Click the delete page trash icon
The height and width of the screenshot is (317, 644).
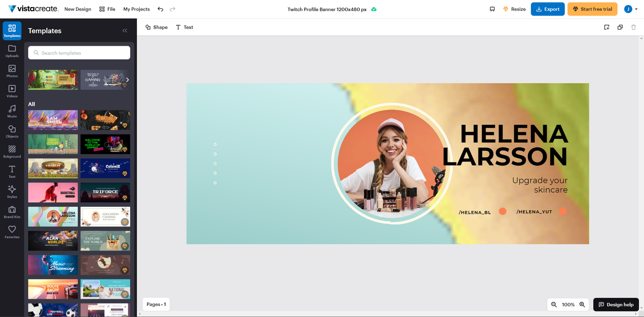(x=633, y=27)
